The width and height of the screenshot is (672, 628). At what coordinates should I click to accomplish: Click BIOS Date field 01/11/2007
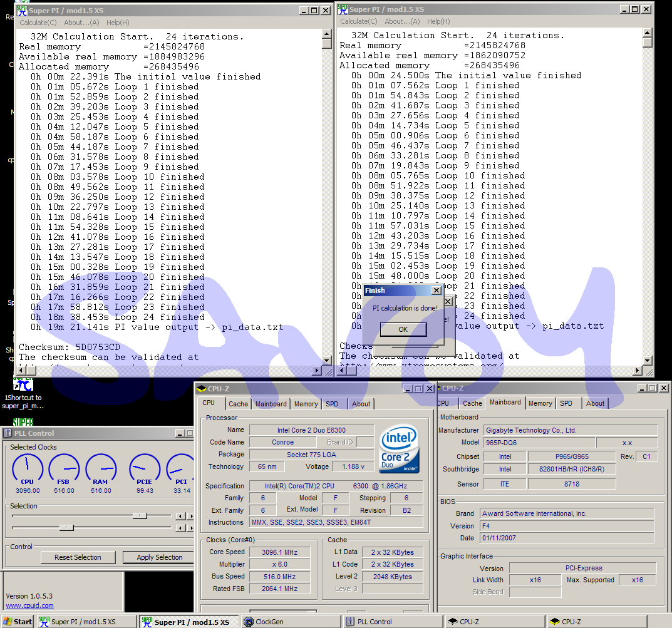coord(567,538)
